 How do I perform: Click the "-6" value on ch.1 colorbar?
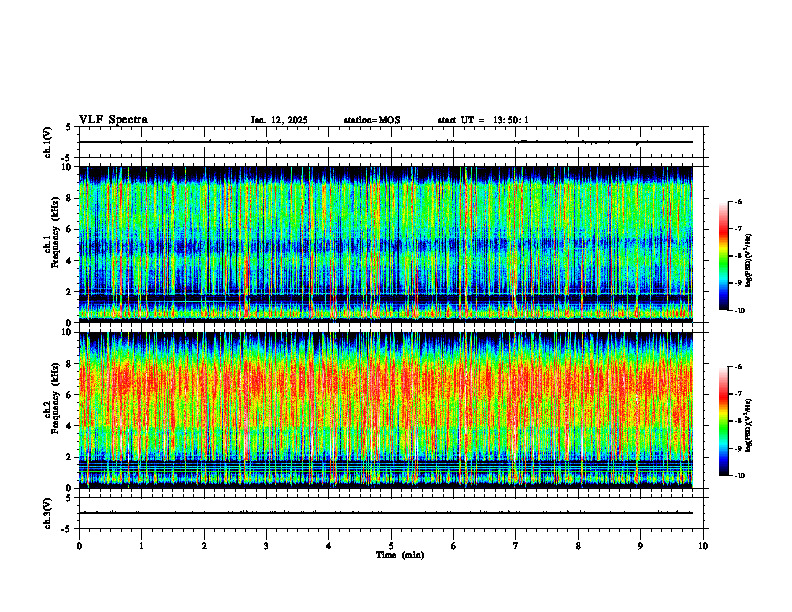738,201
